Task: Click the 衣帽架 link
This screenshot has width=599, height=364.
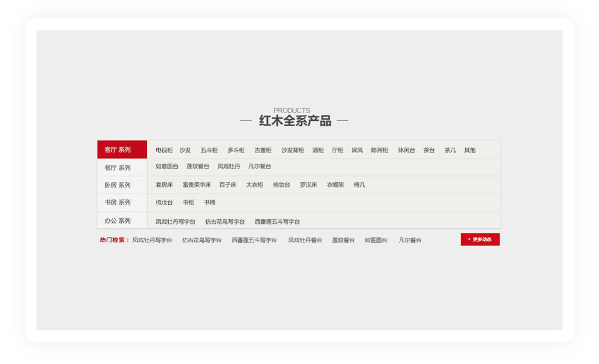Action: click(x=335, y=184)
